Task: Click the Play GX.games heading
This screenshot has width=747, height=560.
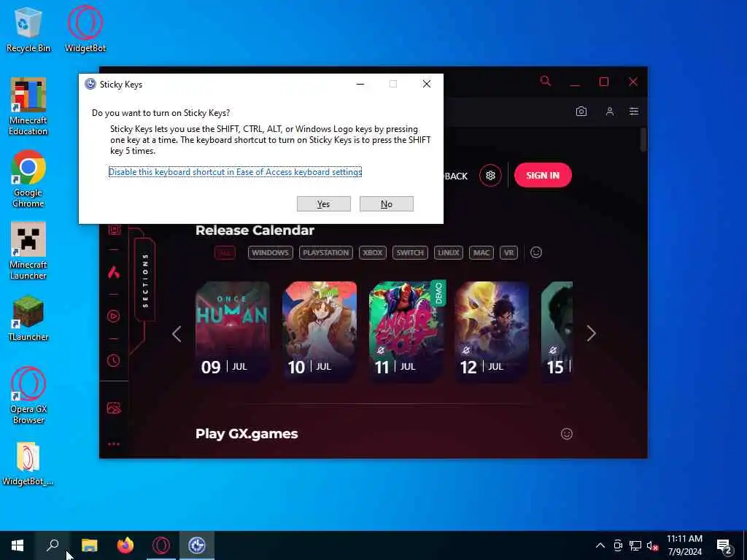Action: click(x=247, y=434)
